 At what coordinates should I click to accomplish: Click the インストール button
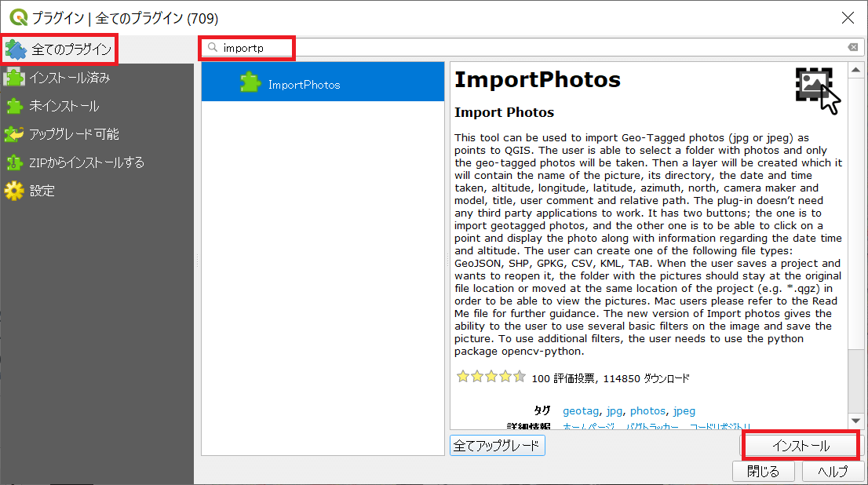click(x=801, y=446)
